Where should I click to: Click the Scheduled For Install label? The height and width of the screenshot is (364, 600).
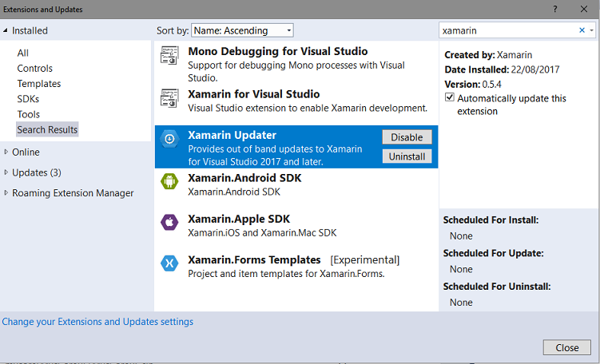[491, 220]
